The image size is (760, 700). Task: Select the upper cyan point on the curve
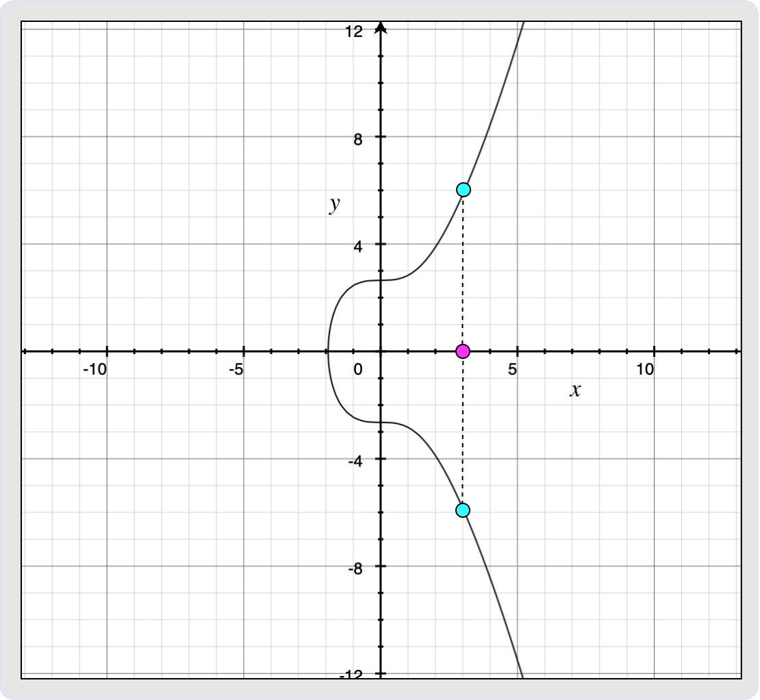(x=463, y=190)
